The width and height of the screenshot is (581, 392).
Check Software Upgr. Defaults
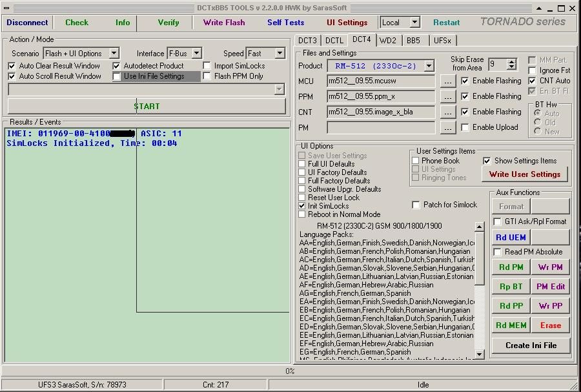point(302,189)
